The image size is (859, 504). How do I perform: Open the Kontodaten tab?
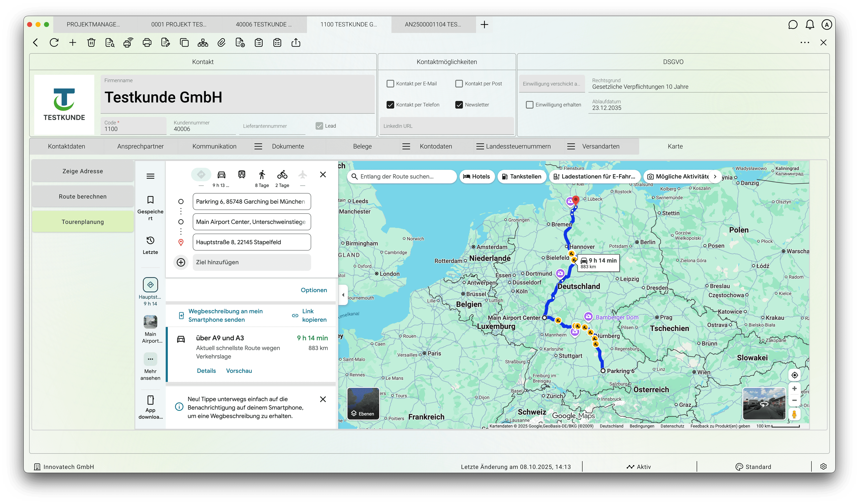tap(436, 146)
